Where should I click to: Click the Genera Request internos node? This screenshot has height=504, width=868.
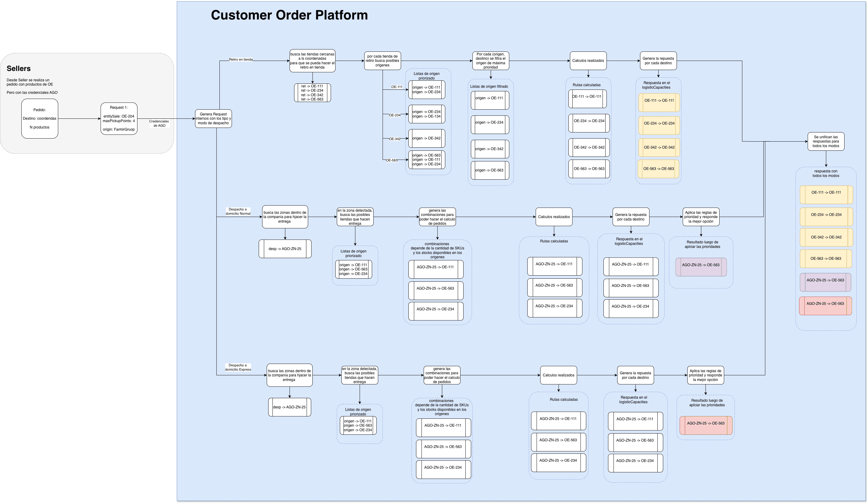[213, 118]
